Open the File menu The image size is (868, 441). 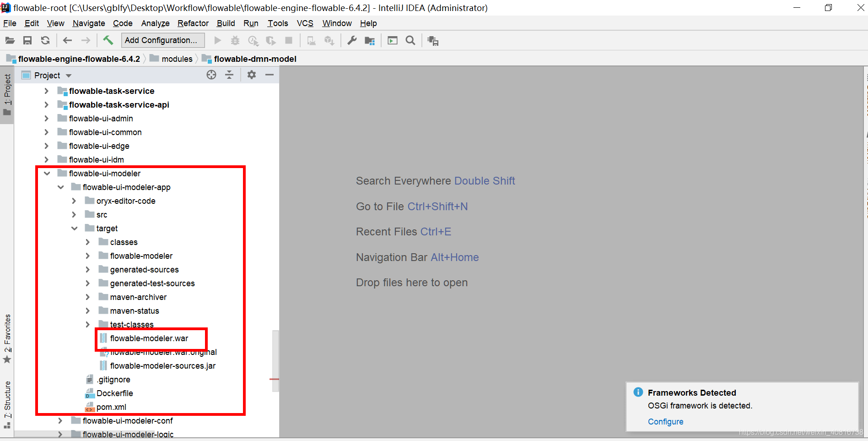[10, 23]
